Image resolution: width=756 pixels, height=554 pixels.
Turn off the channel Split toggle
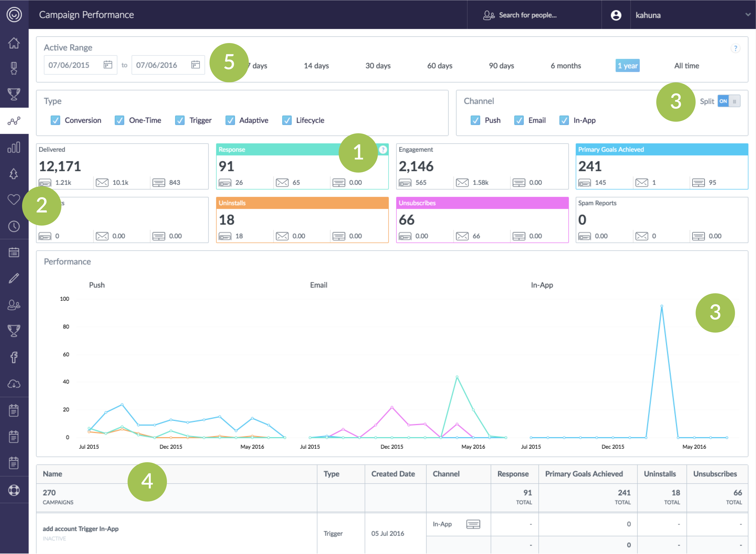coord(728,101)
